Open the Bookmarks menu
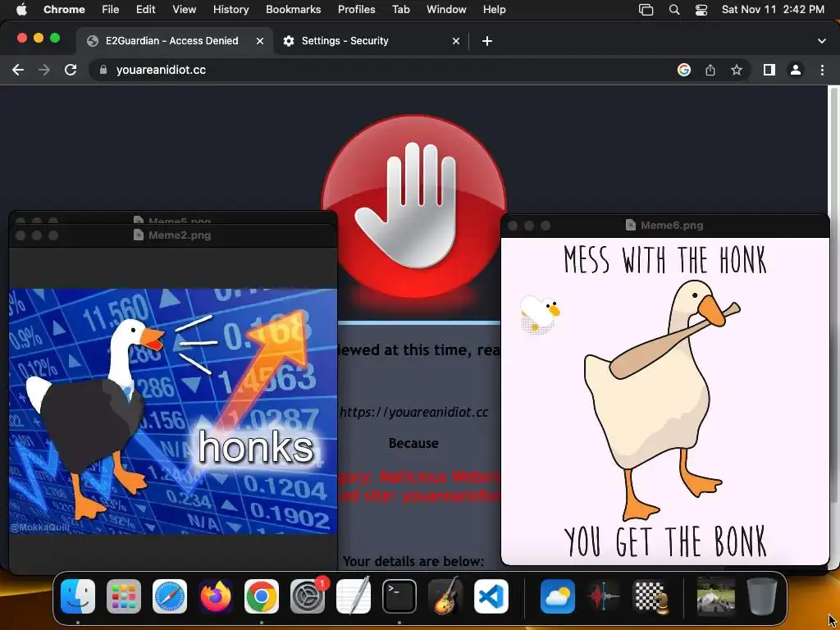 click(293, 9)
